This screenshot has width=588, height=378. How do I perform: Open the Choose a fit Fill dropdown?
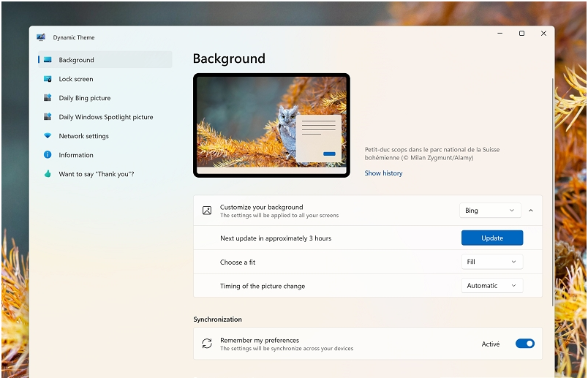(x=492, y=262)
